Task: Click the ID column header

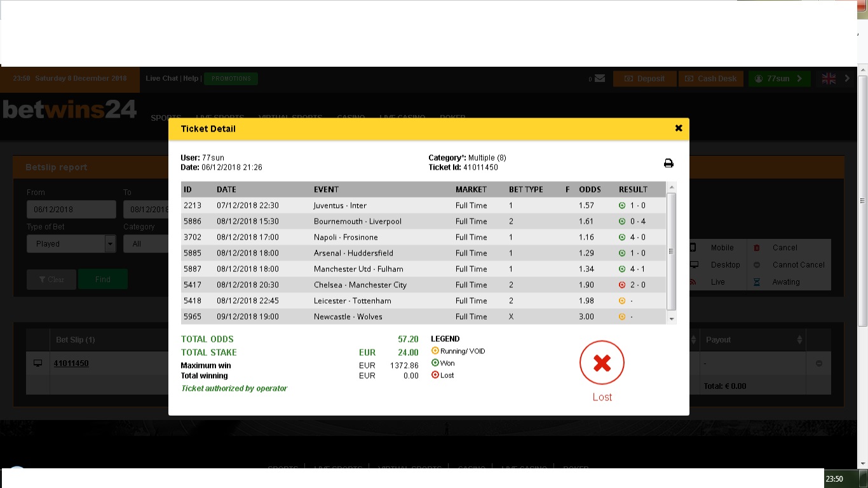Action: (x=187, y=189)
